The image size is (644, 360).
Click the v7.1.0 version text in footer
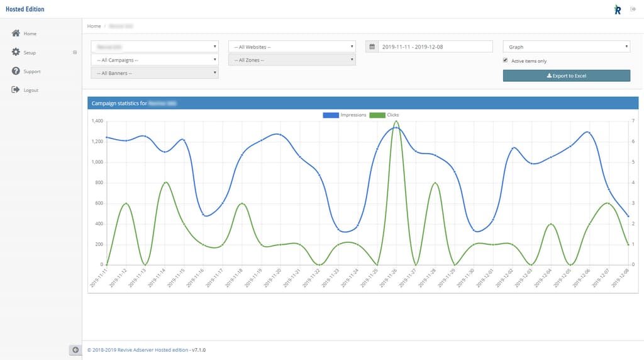[x=199, y=350]
